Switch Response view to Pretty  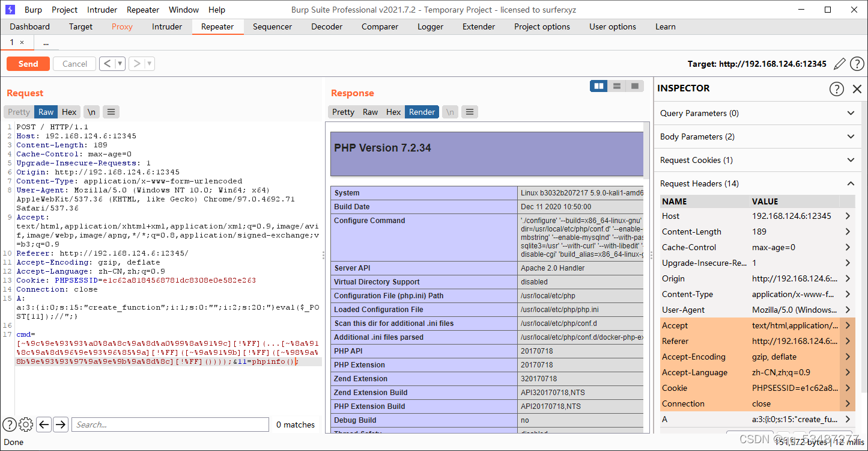tap(343, 112)
